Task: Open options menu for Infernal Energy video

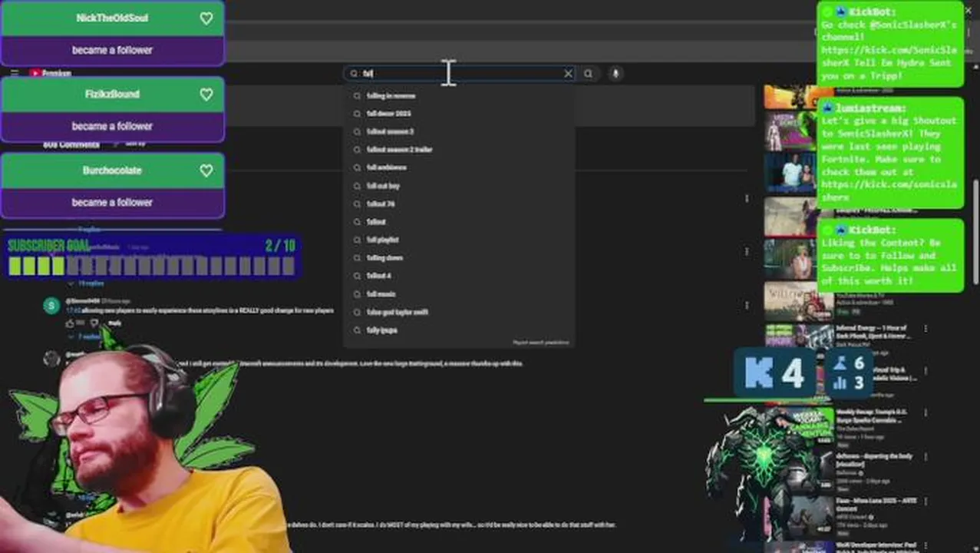Action: click(926, 329)
